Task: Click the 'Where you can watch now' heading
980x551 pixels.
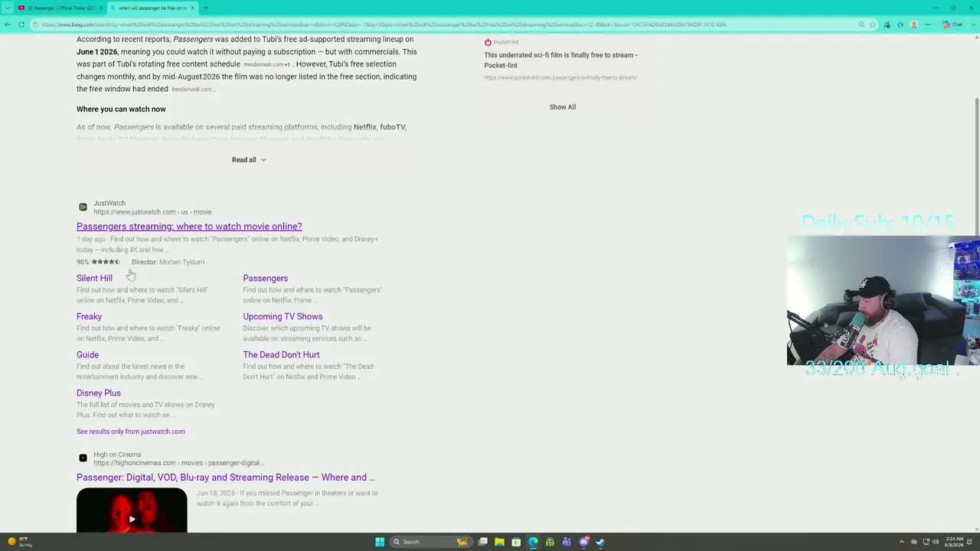Action: (x=121, y=109)
